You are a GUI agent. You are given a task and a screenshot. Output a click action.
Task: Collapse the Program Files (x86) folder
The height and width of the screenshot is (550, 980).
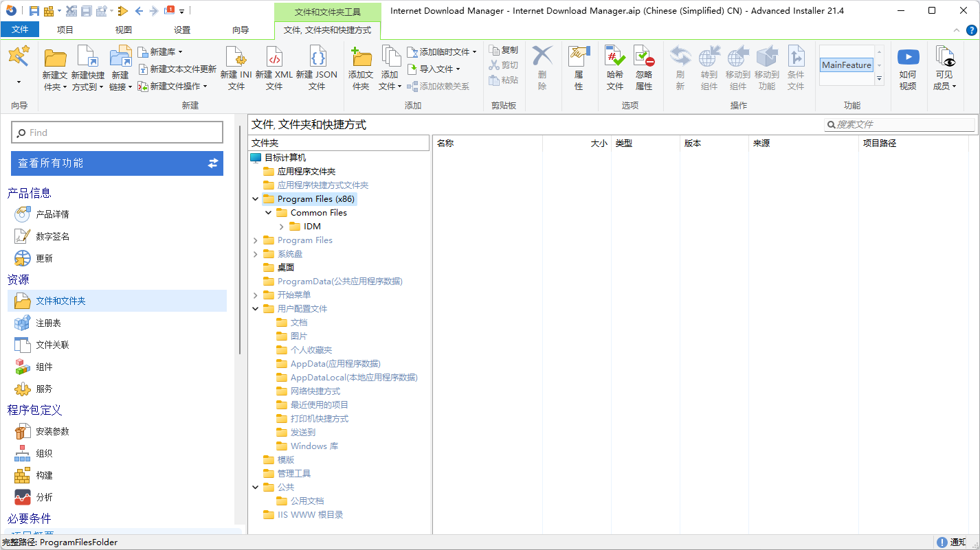tap(256, 199)
